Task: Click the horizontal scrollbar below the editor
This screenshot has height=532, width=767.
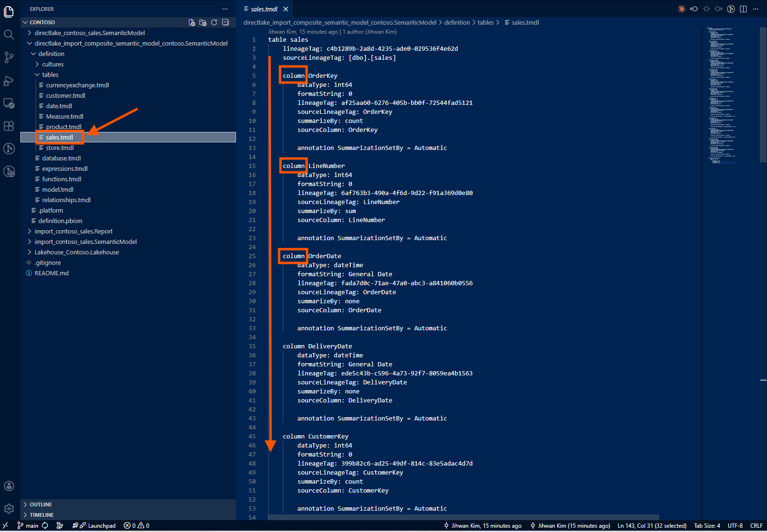Action: tap(464, 517)
